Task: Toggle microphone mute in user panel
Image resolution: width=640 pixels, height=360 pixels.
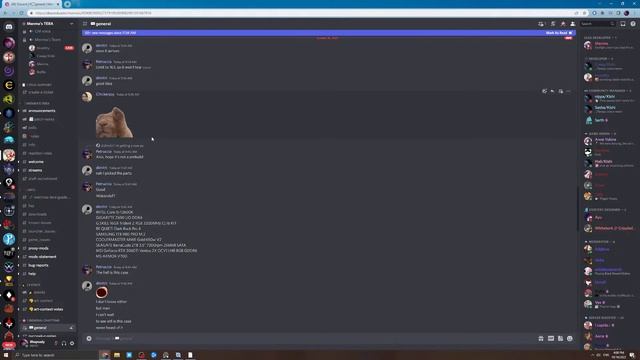Action: click(x=56, y=343)
